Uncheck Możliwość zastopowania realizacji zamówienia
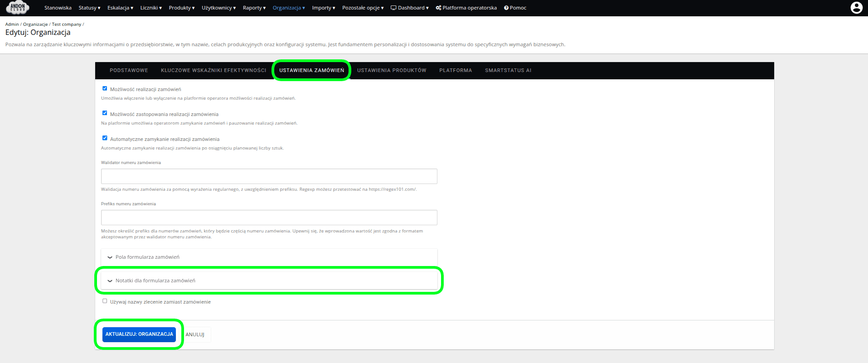Viewport: 868px width, 363px height. point(105,113)
